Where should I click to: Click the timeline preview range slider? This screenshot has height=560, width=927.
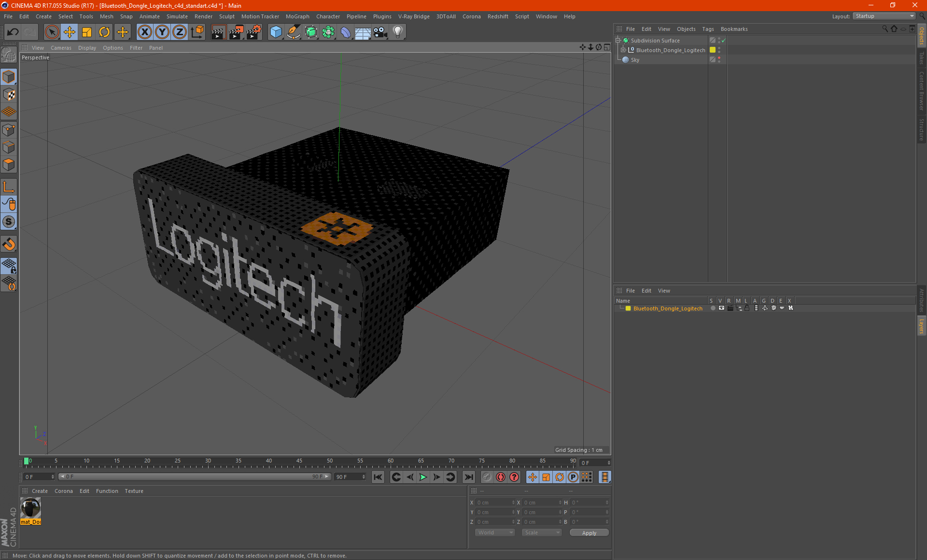(x=195, y=476)
